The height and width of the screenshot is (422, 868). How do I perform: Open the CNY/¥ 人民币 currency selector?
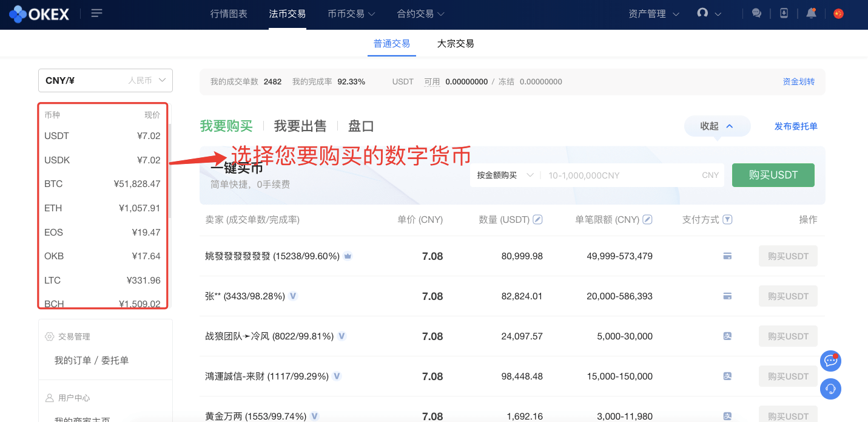pyautogui.click(x=106, y=80)
